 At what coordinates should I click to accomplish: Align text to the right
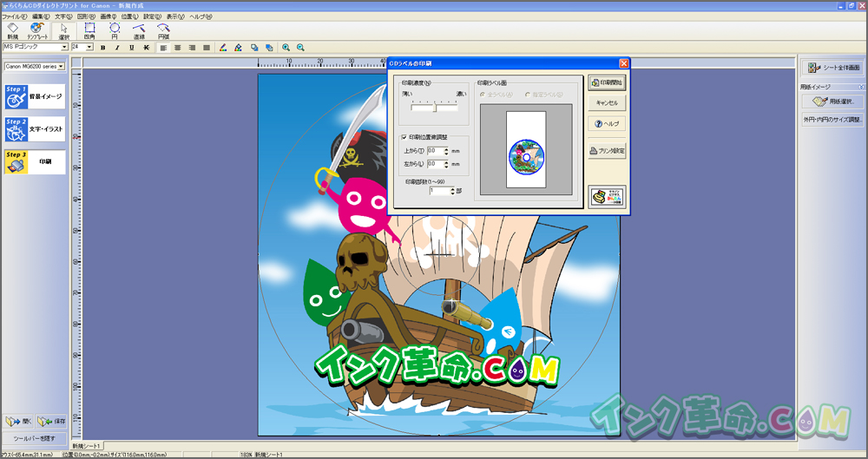click(x=192, y=48)
